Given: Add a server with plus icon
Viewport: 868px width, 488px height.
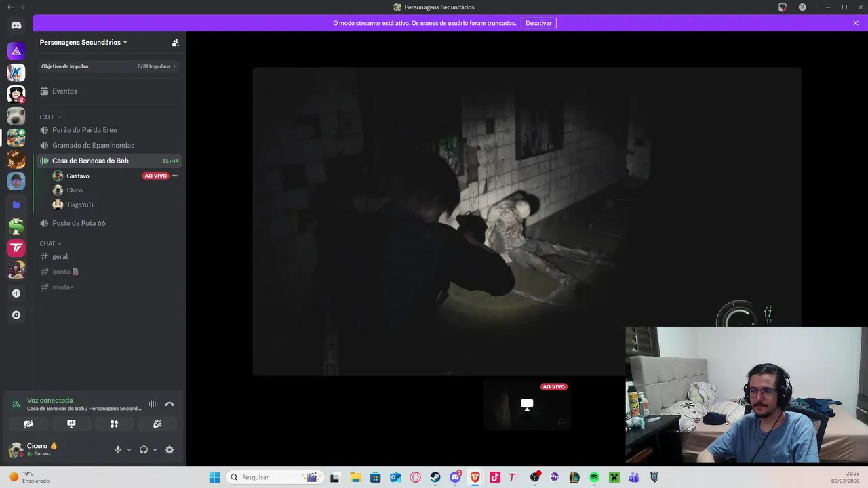Looking at the screenshot, I should [16, 293].
